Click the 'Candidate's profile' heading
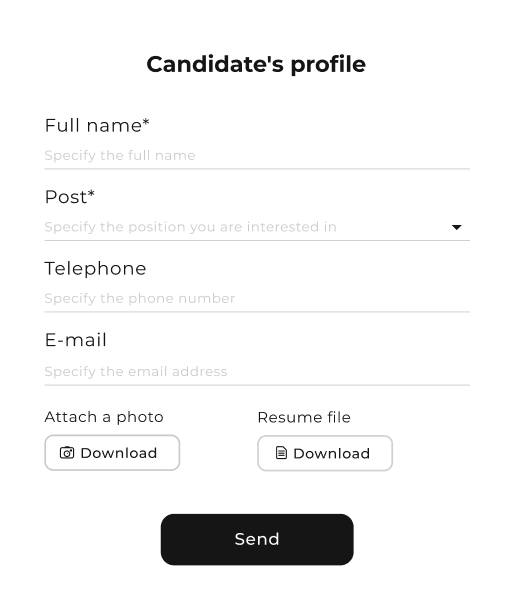 [x=256, y=65]
